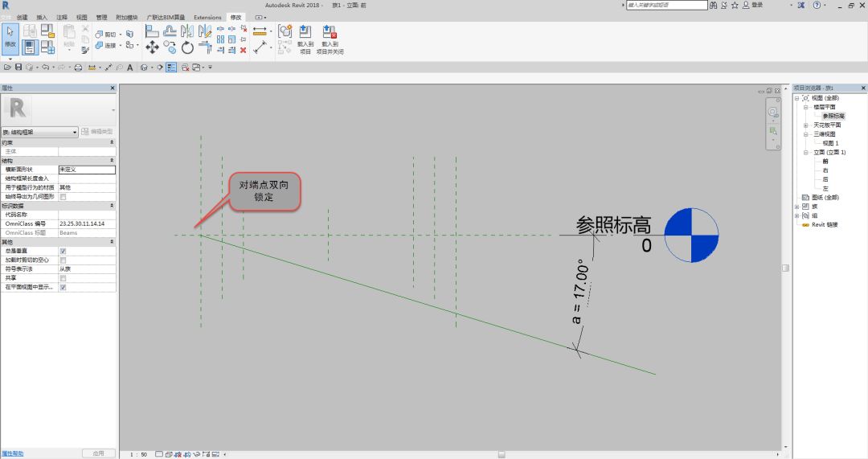Screen dimensions: 868x459
Task: Select 参照标高 in project browser
Action: (x=833, y=116)
